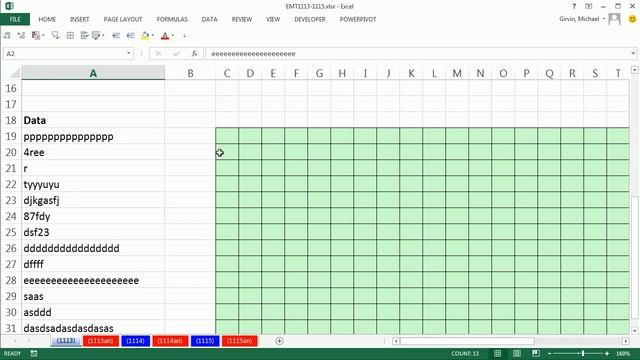
Task: Switch to Page Layout view in status bar
Action: coord(517,353)
